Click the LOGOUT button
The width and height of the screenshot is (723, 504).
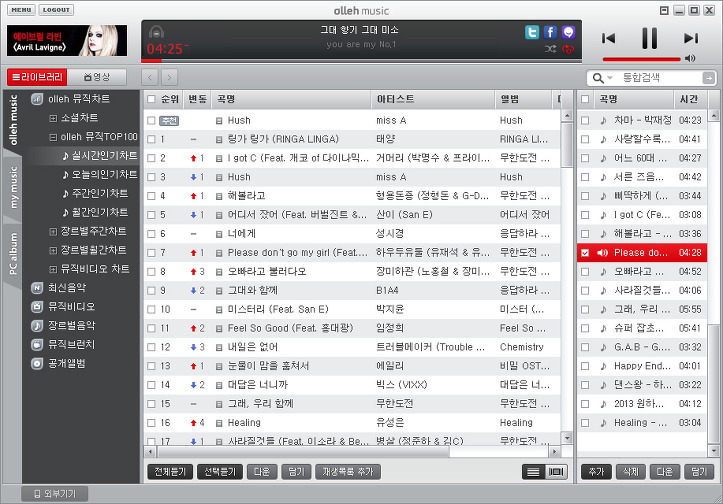56,10
